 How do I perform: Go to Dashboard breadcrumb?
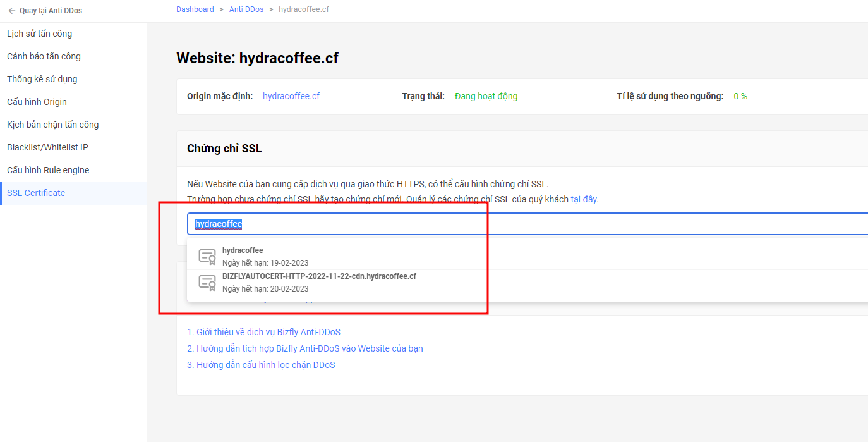coord(195,9)
